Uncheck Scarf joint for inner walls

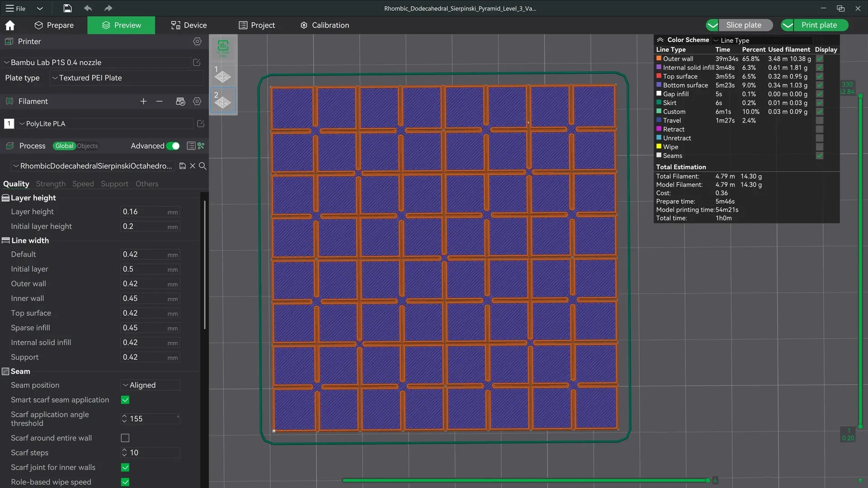pyautogui.click(x=125, y=467)
